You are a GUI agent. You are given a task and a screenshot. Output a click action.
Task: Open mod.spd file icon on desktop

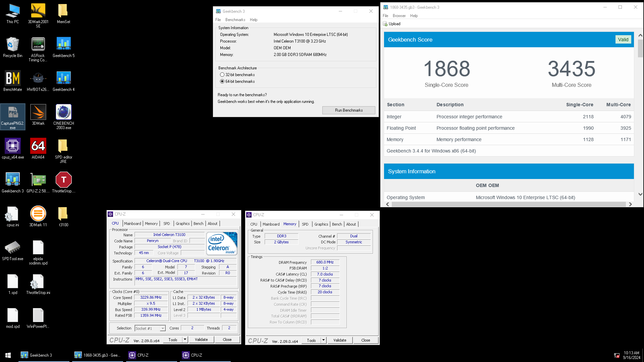point(13,318)
